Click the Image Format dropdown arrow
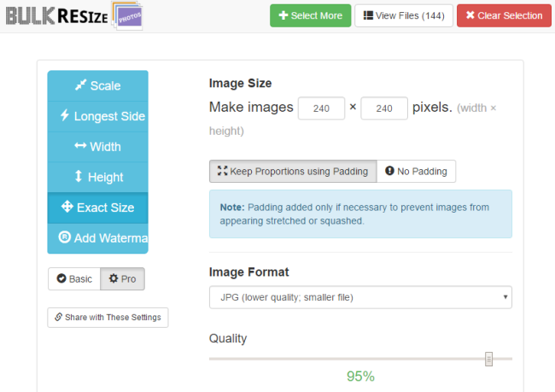555x392 pixels. (x=505, y=297)
